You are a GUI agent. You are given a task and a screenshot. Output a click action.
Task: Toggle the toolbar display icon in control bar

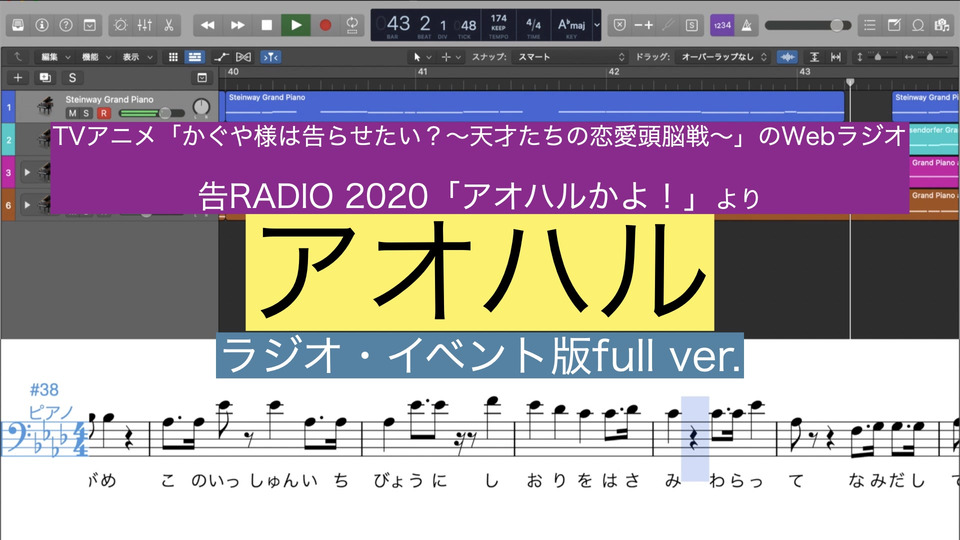[89, 25]
